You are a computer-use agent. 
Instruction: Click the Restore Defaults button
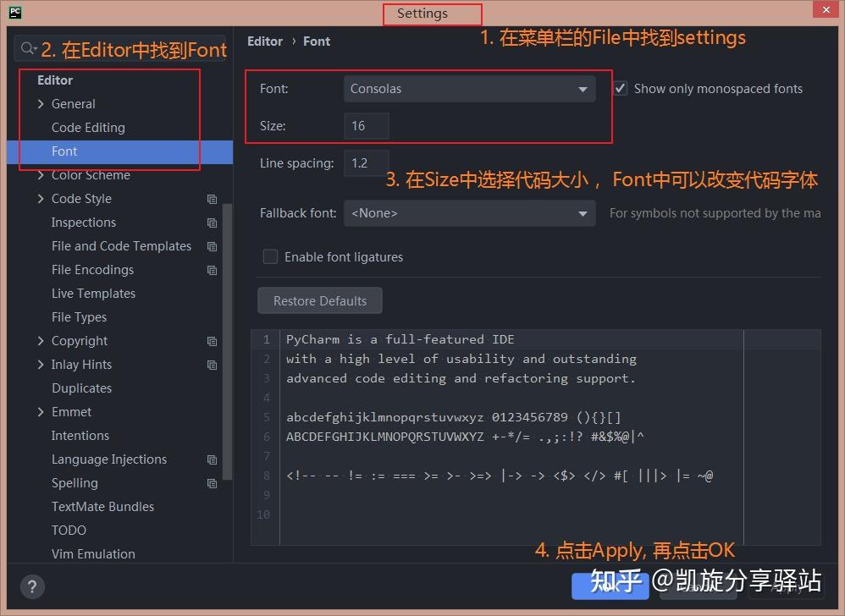(319, 300)
